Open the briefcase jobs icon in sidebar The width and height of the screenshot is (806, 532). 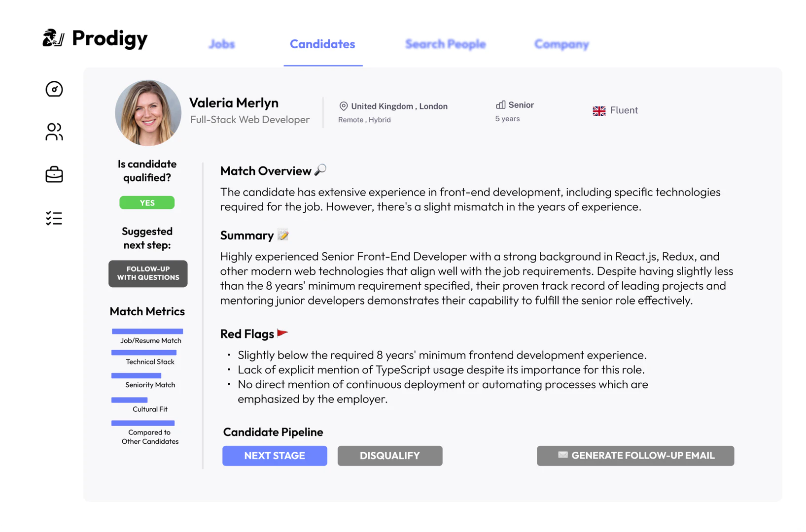[x=54, y=175]
